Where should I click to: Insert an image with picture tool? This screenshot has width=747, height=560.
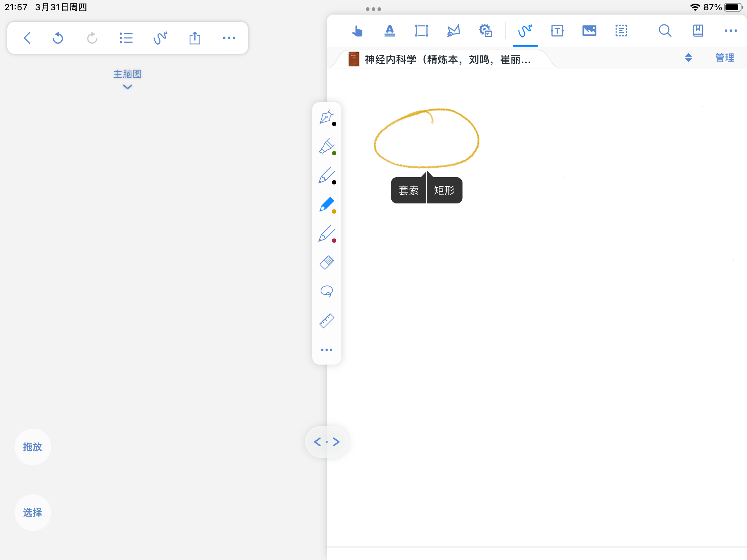point(589,31)
